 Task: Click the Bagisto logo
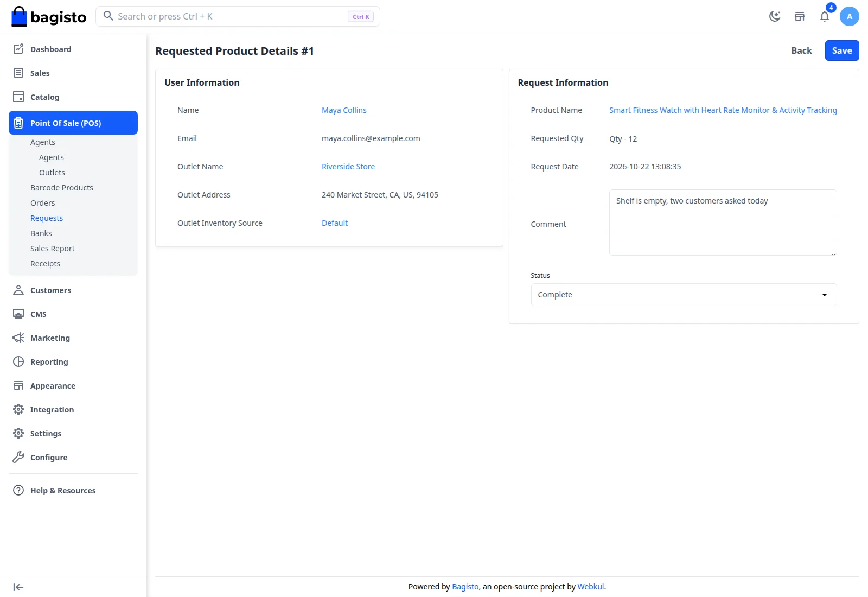49,16
